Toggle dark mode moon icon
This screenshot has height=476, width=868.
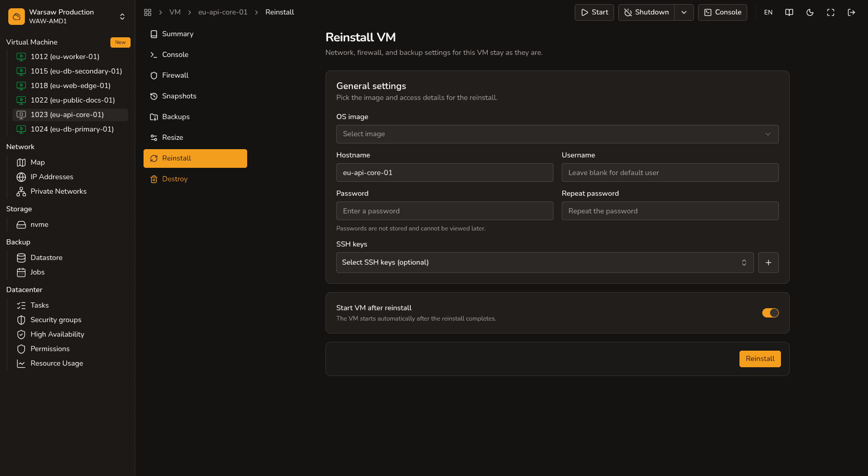810,12
